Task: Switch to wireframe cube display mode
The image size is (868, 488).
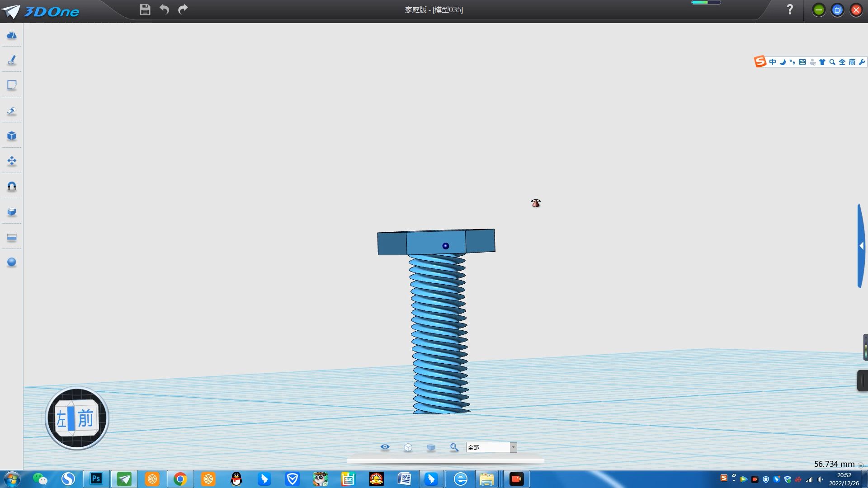Action: pyautogui.click(x=408, y=447)
